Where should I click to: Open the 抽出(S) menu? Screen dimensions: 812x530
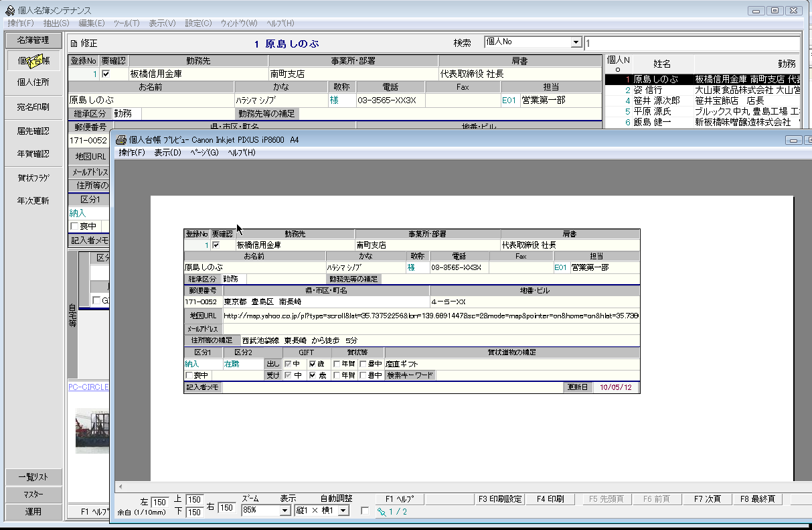56,23
